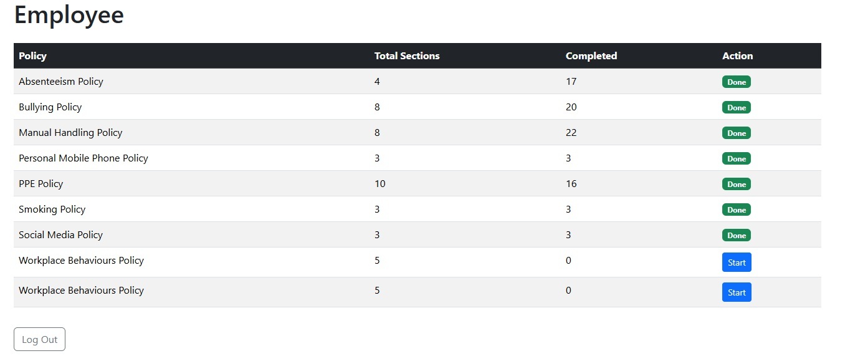The width and height of the screenshot is (868, 361).
Task: Click the Bullying Policy name
Action: click(50, 107)
